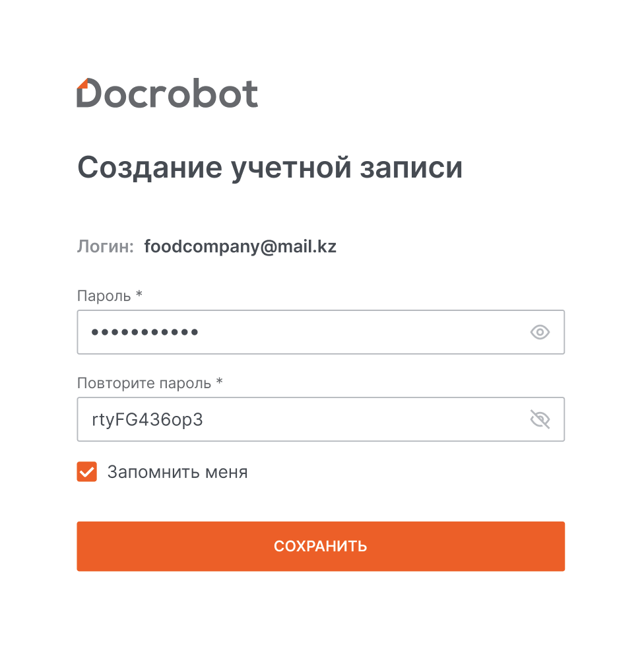Click the required asterisk beside Пароль
Screen dimensions: 644x647
(x=139, y=294)
